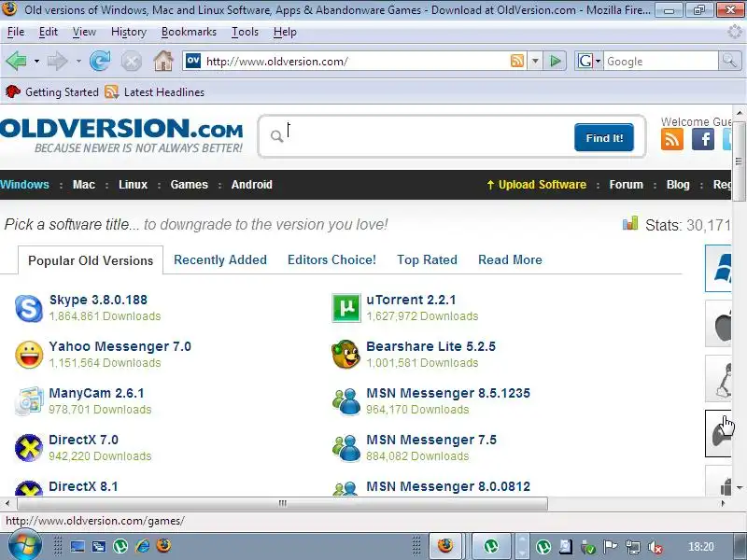Click the grey Forward arrow button
Image resolution: width=747 pixels, height=560 pixels.
coord(58,61)
